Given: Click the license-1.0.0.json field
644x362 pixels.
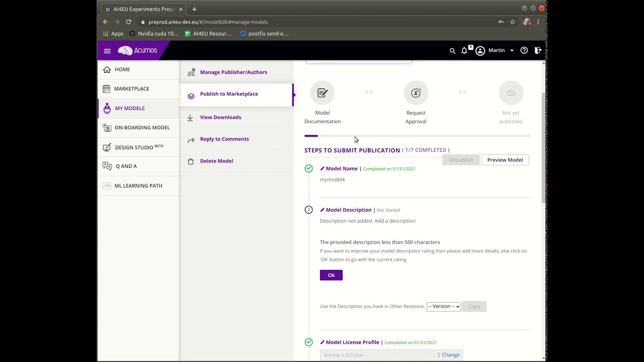Looking at the screenshot, I should click(x=378, y=355).
